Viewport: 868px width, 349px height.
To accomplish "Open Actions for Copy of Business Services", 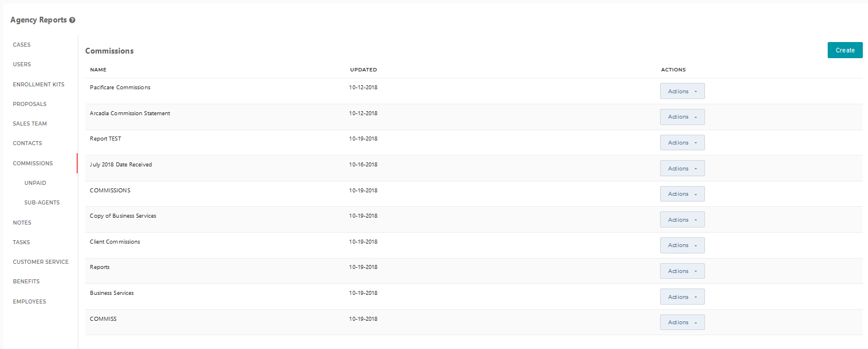I will coord(682,219).
